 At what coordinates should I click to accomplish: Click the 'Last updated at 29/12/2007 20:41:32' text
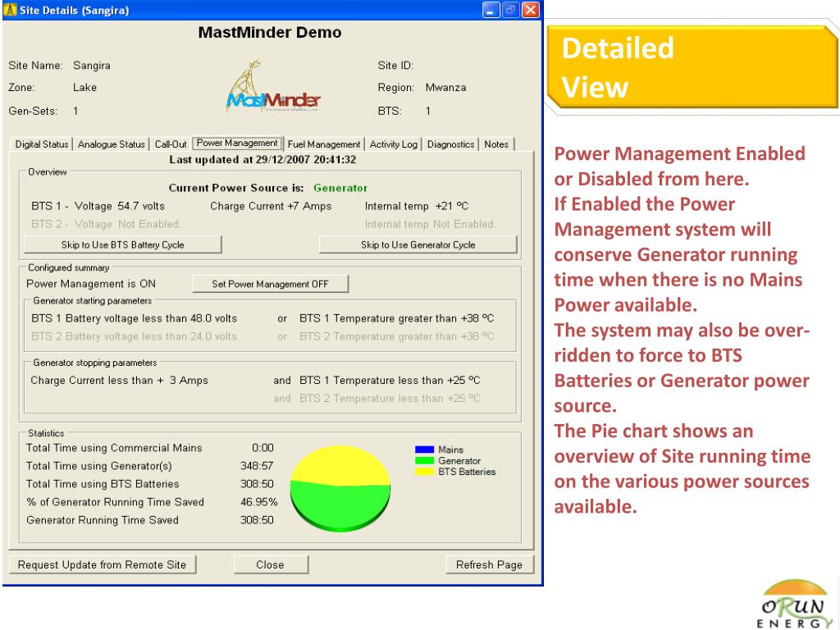click(x=262, y=160)
